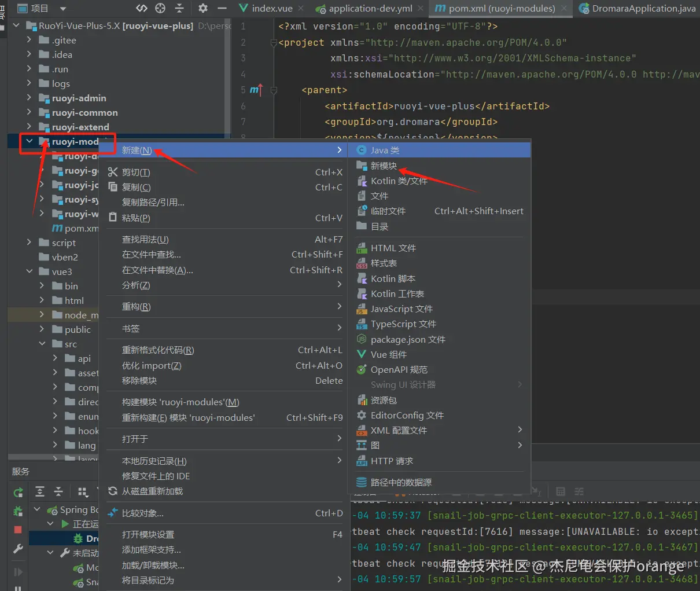Open project panel settings gear
Viewport: 700px width, 591px height.
202,8
